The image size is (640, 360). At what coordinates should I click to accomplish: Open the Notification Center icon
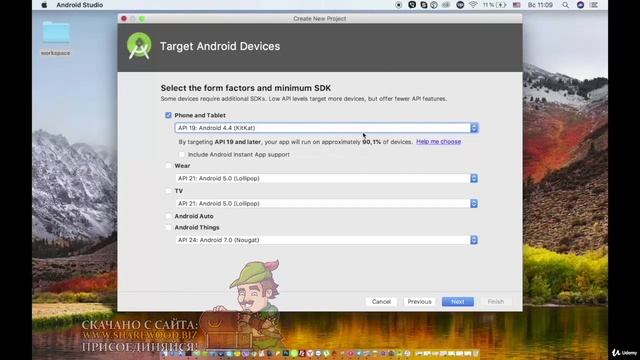(594, 5)
